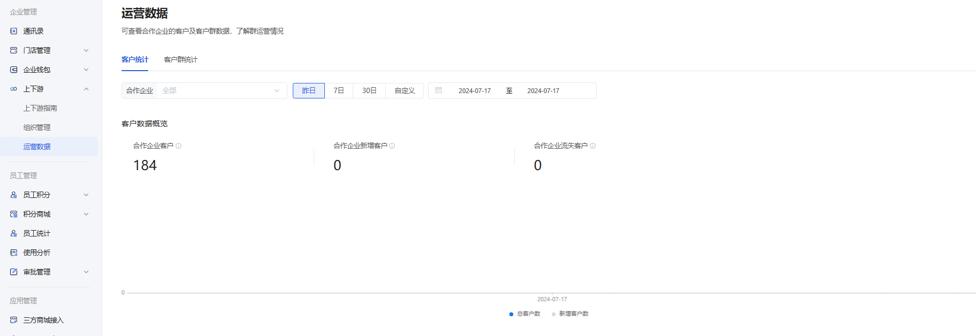This screenshot has height=336, width=980.
Task: Click info icon next to 合作企业流失客户
Action: tap(593, 146)
